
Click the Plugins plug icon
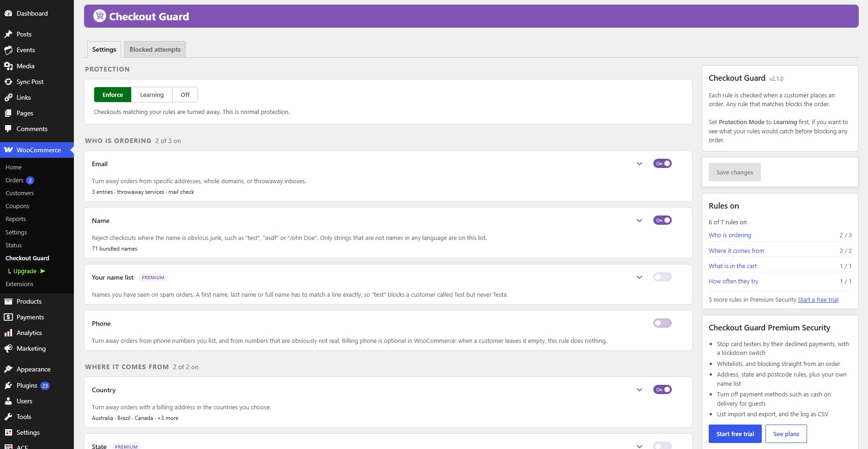(x=8, y=385)
